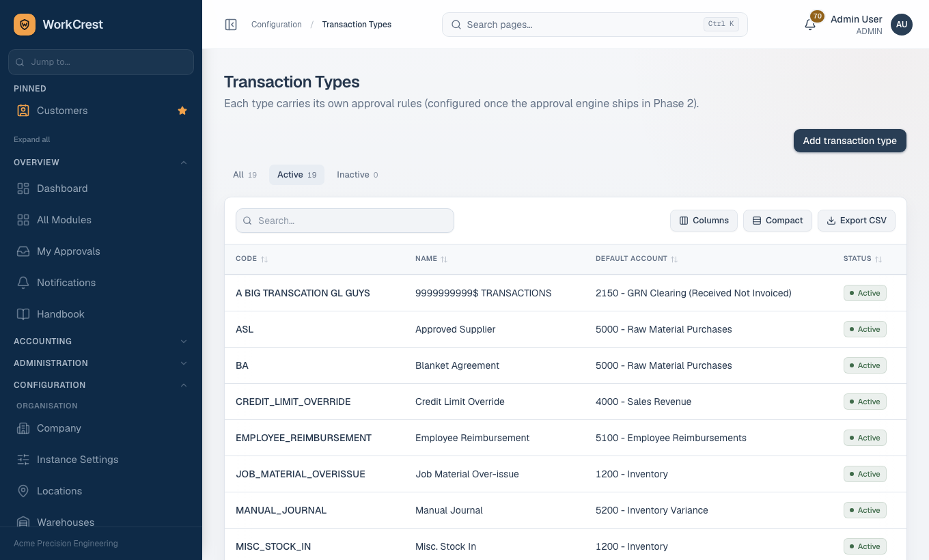
Task: Click the WorkCrest shield logo
Action: pyautogui.click(x=25, y=25)
